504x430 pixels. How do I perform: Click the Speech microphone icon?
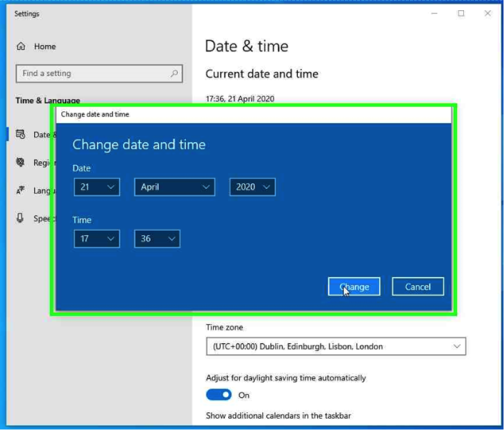[x=21, y=218]
